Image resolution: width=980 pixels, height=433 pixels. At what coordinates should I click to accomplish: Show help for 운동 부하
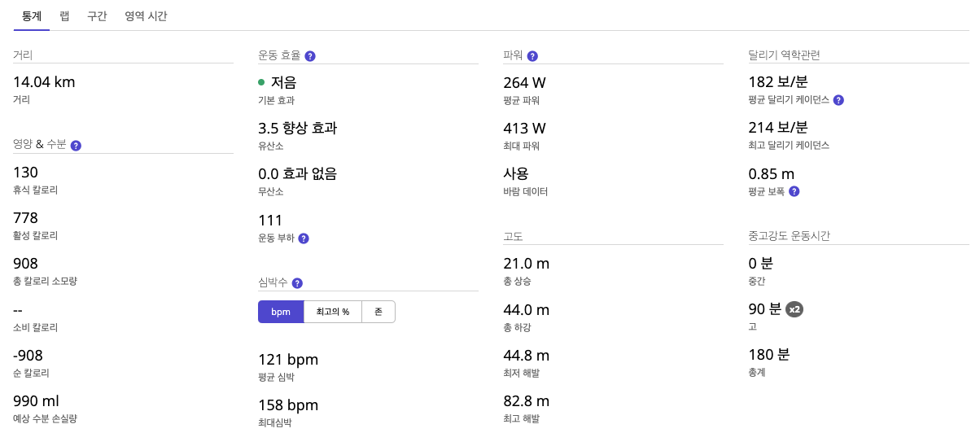pos(304,238)
